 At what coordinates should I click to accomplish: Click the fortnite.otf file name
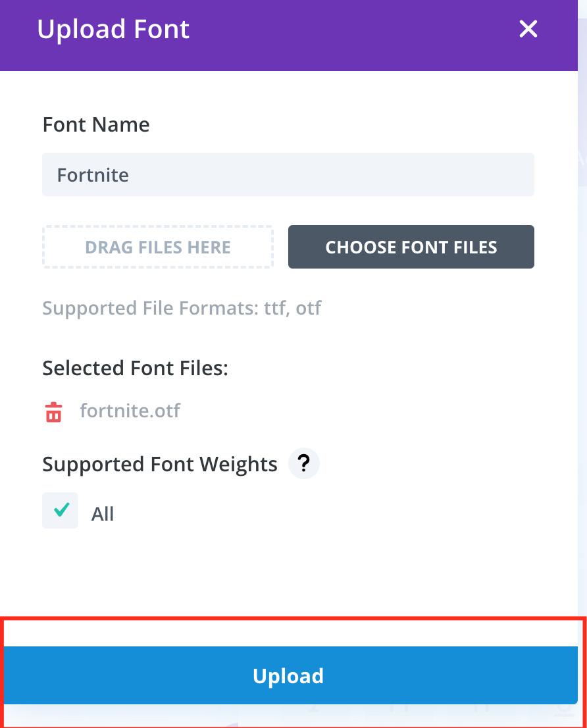[130, 411]
